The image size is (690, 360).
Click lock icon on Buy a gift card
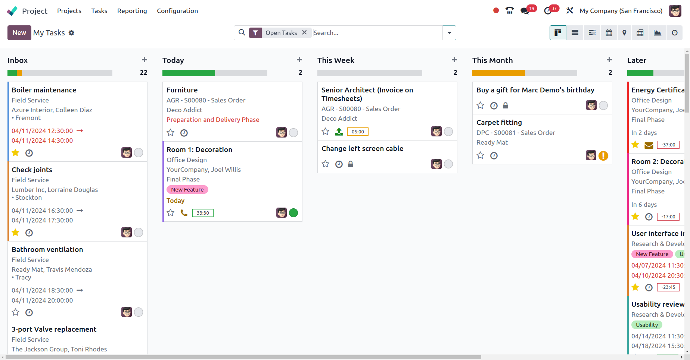506,106
